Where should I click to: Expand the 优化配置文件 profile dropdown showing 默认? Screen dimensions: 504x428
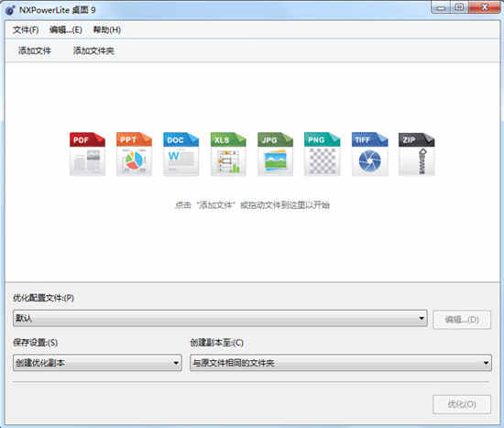[220, 318]
